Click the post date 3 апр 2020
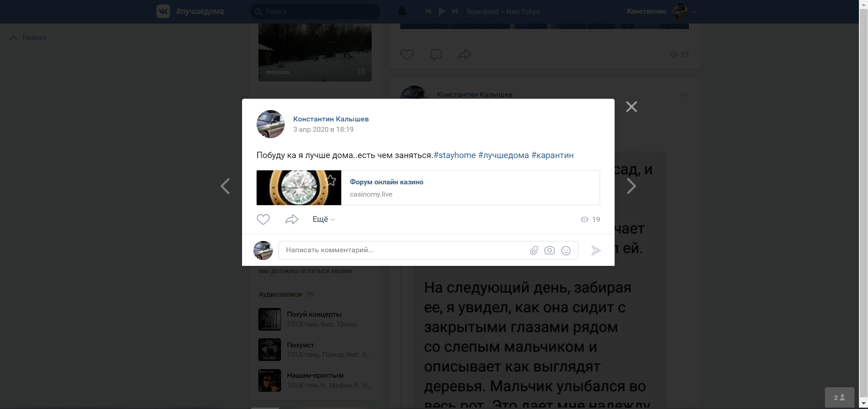 point(323,130)
